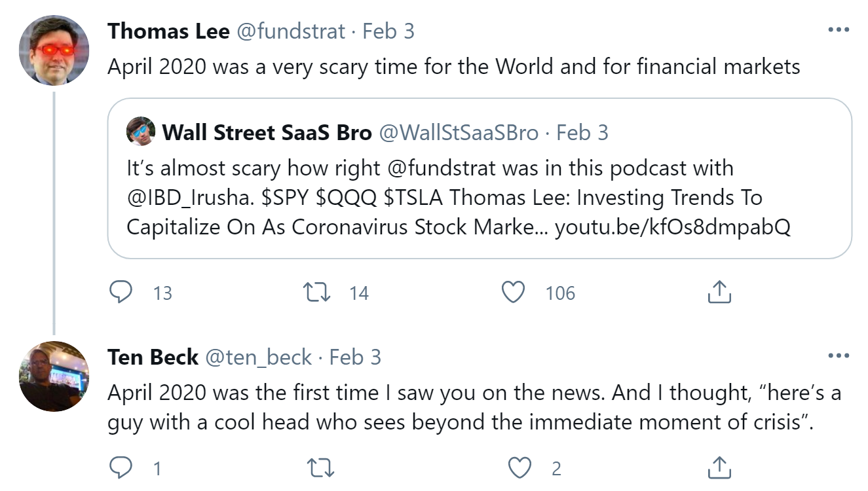Click the Ten Beck display name
Screen dimensions: 868x491
pos(153,357)
